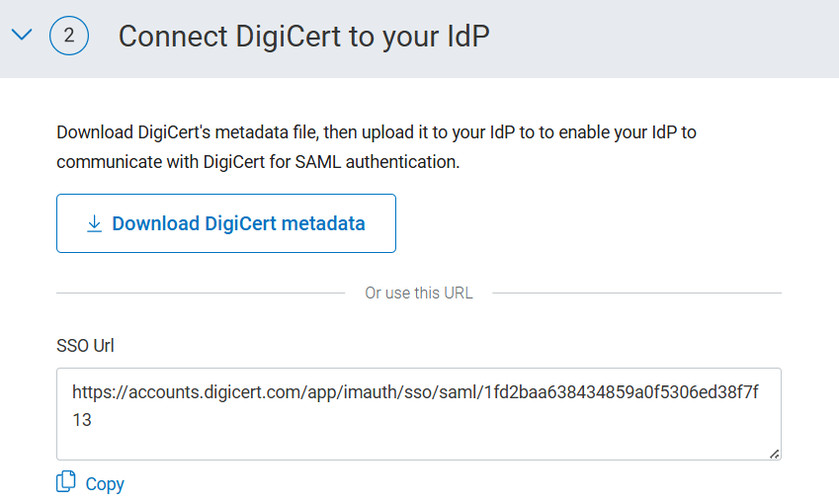839x504 pixels.
Task: Click the copy clipboard icon
Action: click(66, 482)
